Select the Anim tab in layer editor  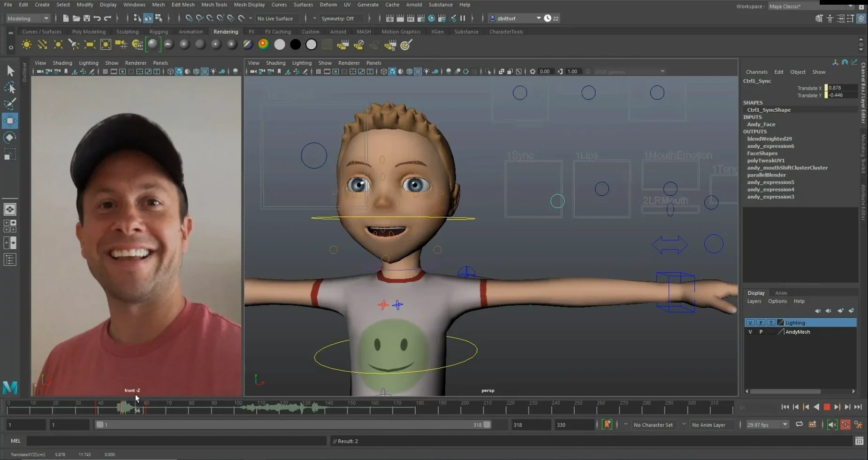(781, 293)
